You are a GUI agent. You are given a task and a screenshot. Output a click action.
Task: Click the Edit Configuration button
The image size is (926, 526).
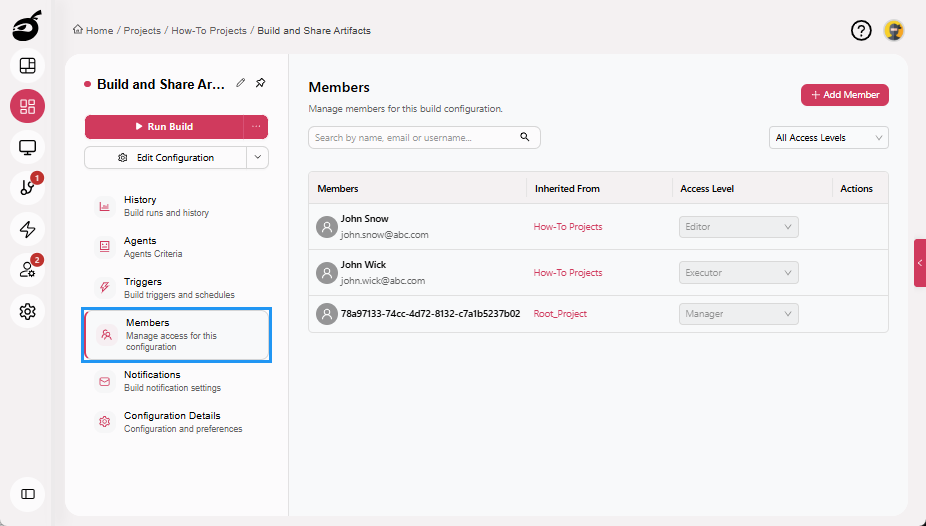coord(165,158)
